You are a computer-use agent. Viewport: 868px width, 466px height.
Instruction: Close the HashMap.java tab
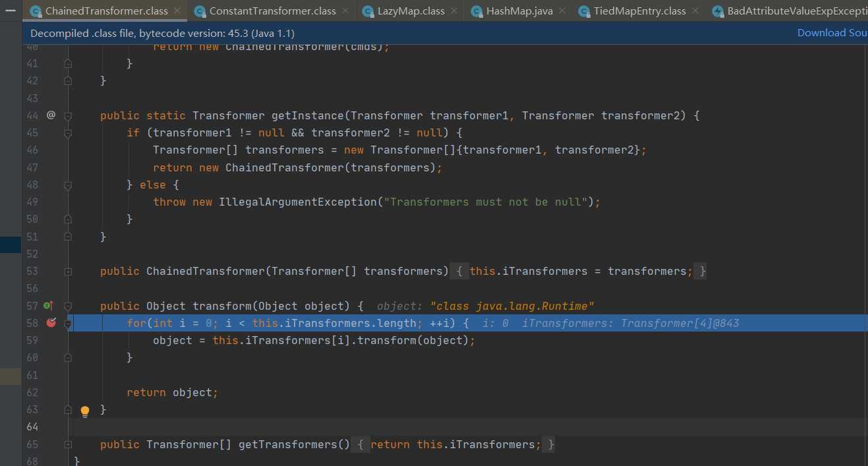(562, 11)
